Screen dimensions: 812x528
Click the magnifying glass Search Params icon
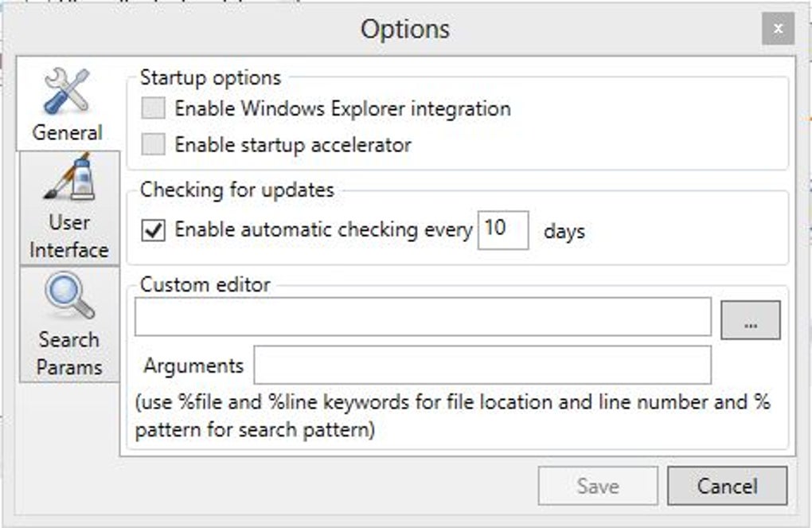(x=69, y=295)
